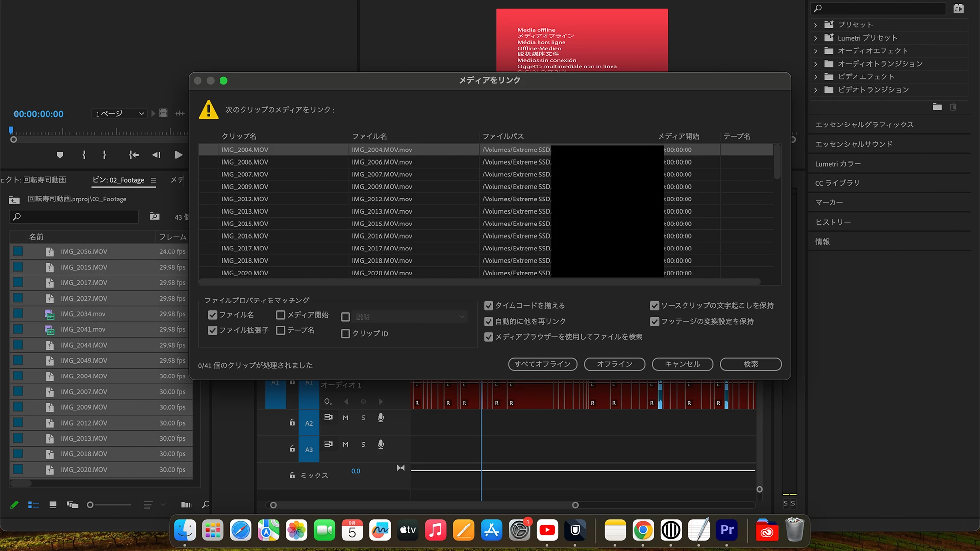
Task: Click the Mark In bracket icon
Action: pos(84,155)
